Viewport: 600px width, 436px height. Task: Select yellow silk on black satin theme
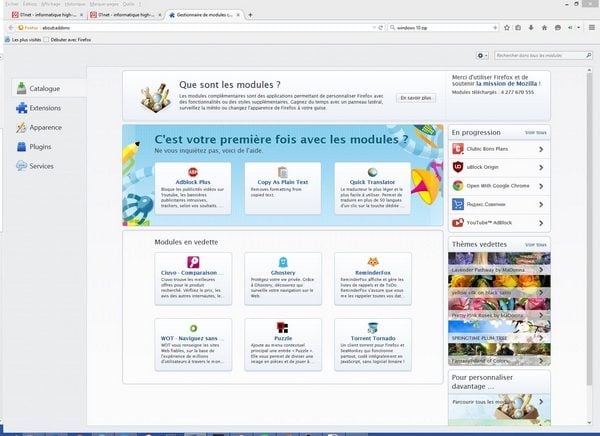(499, 286)
